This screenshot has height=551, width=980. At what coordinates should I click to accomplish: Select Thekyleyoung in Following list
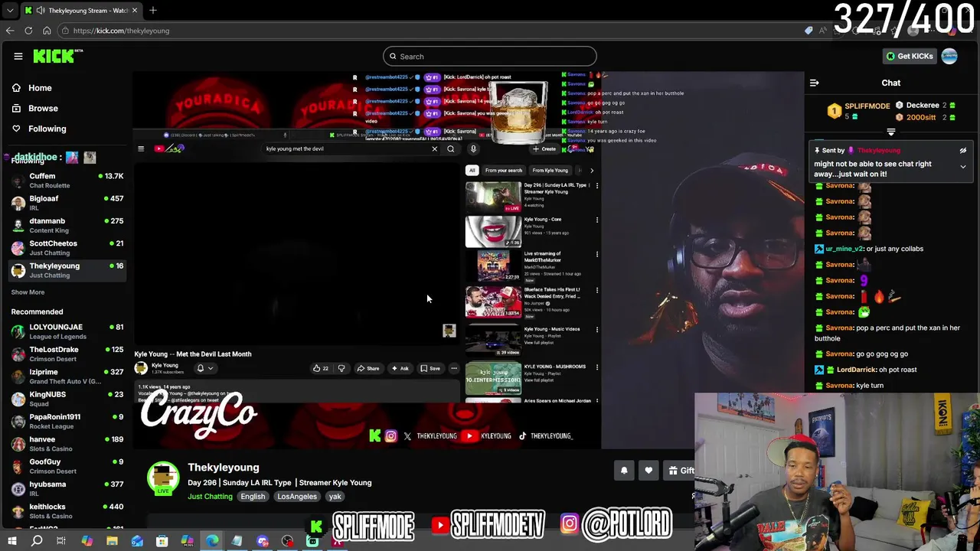[x=67, y=270]
